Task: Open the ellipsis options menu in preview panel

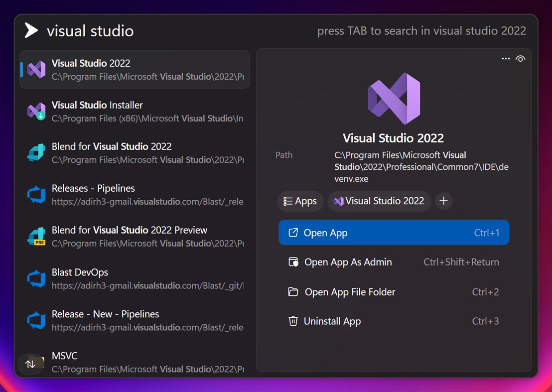Action: pyautogui.click(x=506, y=58)
